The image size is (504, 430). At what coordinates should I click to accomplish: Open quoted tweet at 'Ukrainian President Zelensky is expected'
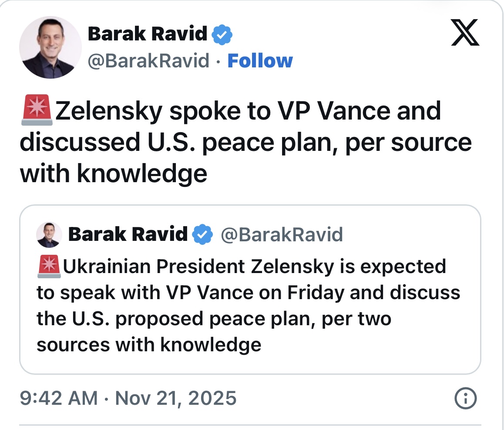click(255, 267)
